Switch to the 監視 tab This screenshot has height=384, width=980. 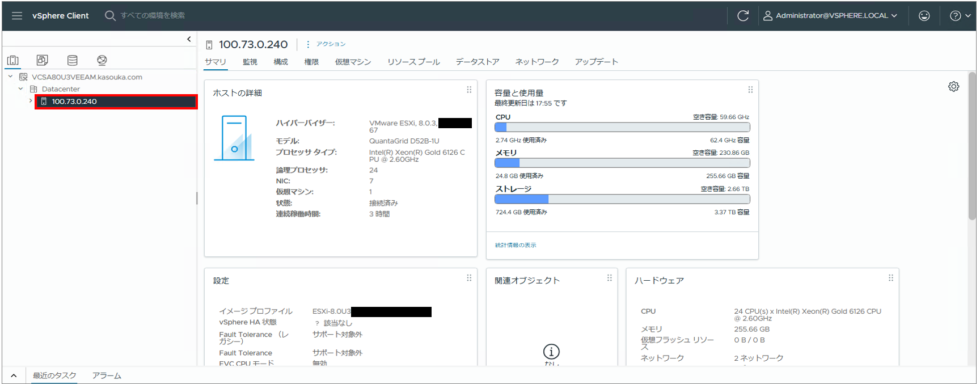coord(250,62)
